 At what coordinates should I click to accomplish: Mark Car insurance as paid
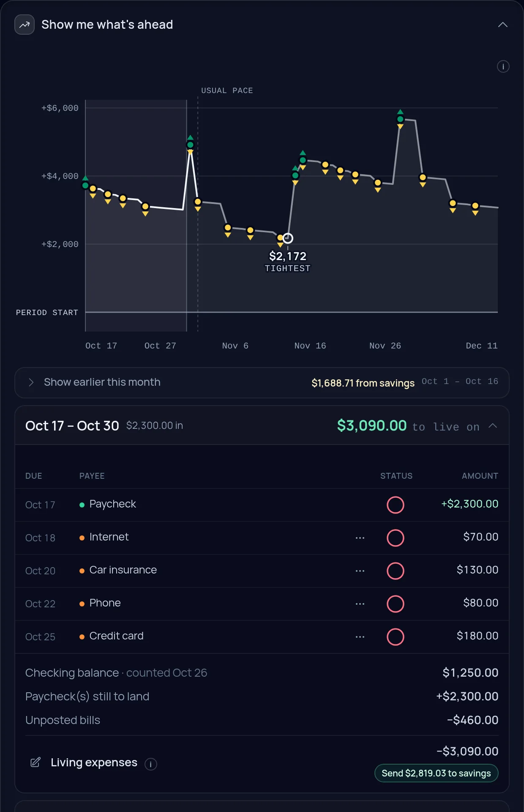pyautogui.click(x=395, y=571)
